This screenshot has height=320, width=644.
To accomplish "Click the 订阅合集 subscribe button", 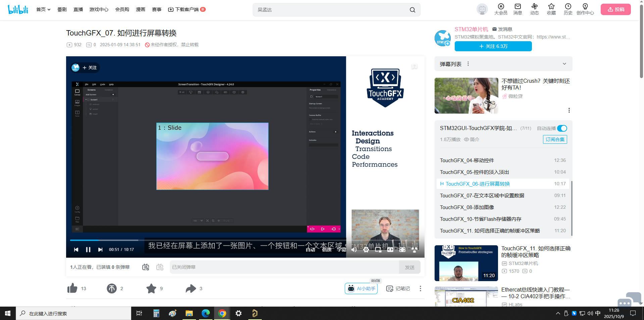I will tap(555, 139).
